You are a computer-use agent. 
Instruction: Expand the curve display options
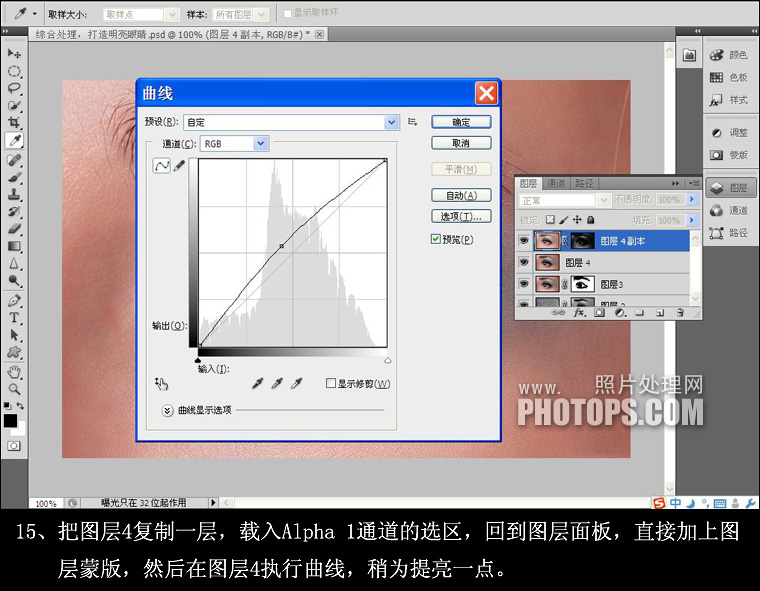pos(167,410)
